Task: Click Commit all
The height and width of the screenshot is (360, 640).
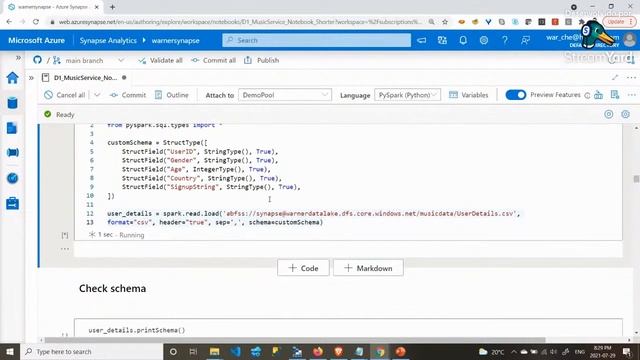Action: tap(213, 60)
